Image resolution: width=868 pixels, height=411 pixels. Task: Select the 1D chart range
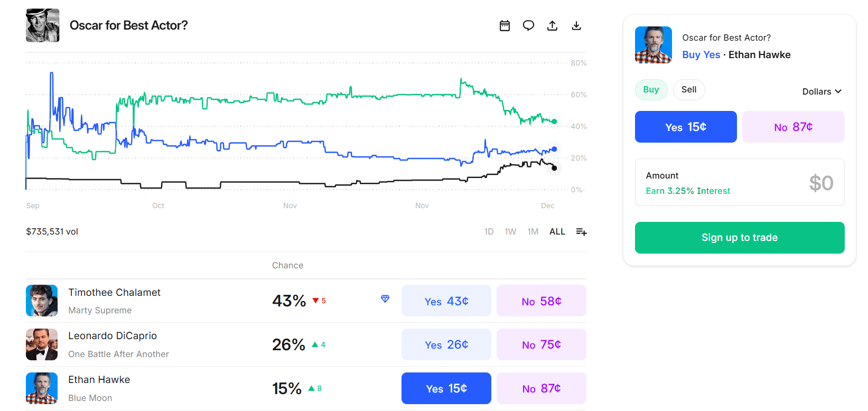(x=489, y=232)
